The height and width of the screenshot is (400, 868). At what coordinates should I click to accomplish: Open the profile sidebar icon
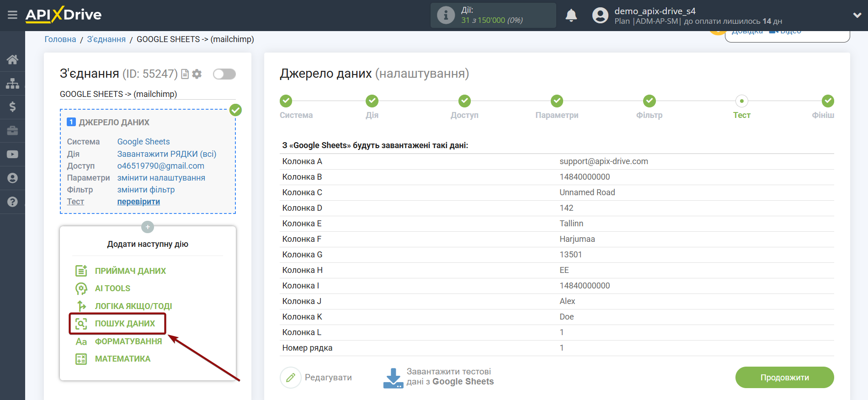(12, 178)
